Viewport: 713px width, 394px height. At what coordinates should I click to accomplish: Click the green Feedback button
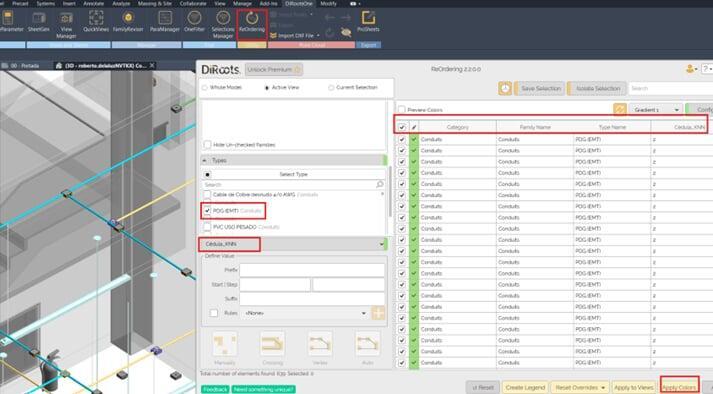coord(215,389)
